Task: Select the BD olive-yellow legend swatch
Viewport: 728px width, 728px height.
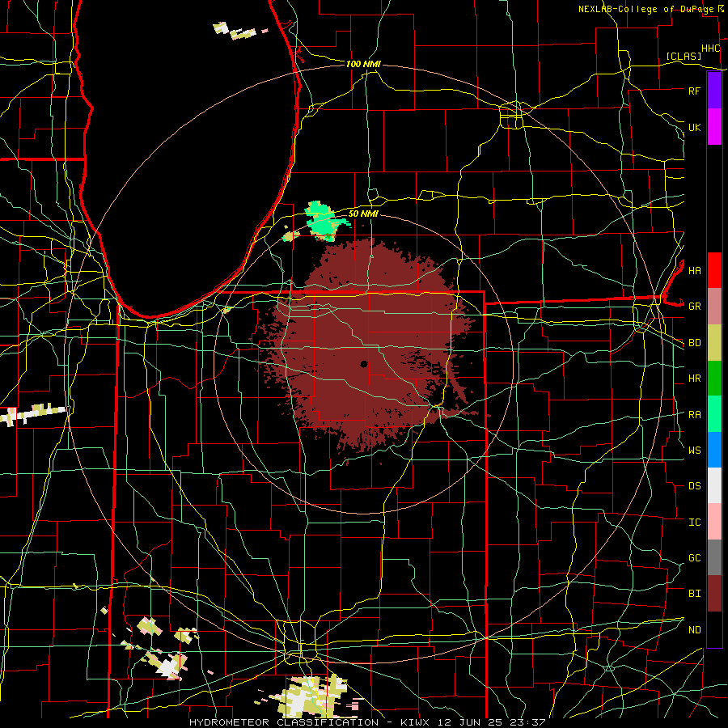Action: (714, 343)
